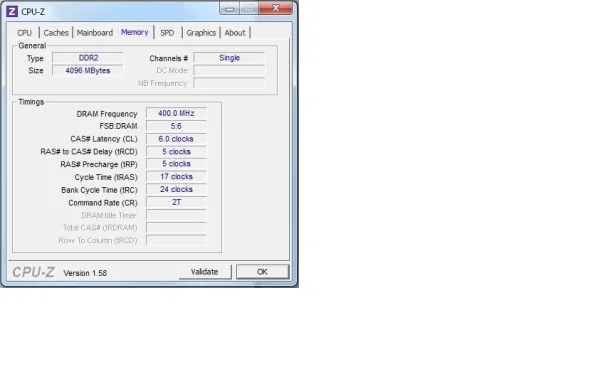615x384 pixels.
Task: Click the maximize button in title bar
Action: 249,8
